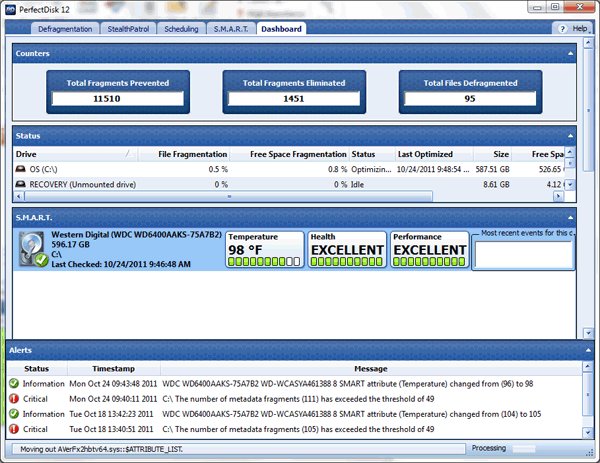Select alert timestamped Mon Oct 24 09:40:11 2011
The height and width of the screenshot is (463, 600).
(294, 399)
